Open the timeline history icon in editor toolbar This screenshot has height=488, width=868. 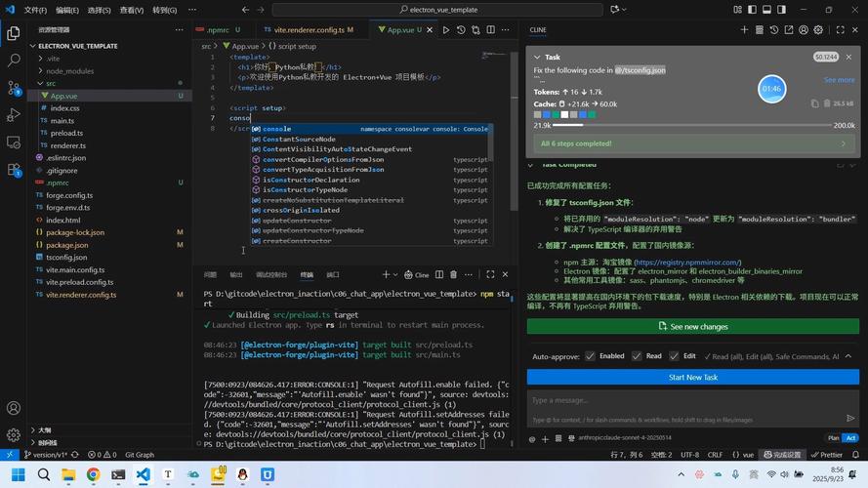tap(461, 30)
